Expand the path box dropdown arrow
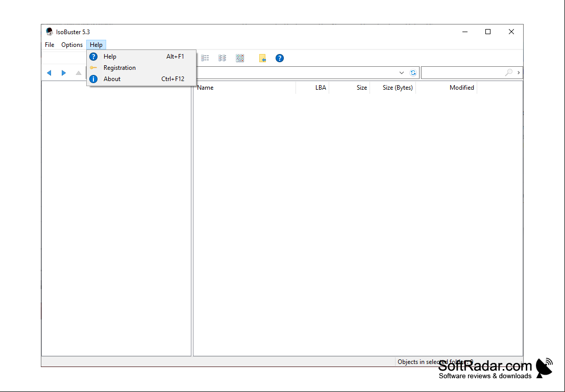 pos(401,73)
